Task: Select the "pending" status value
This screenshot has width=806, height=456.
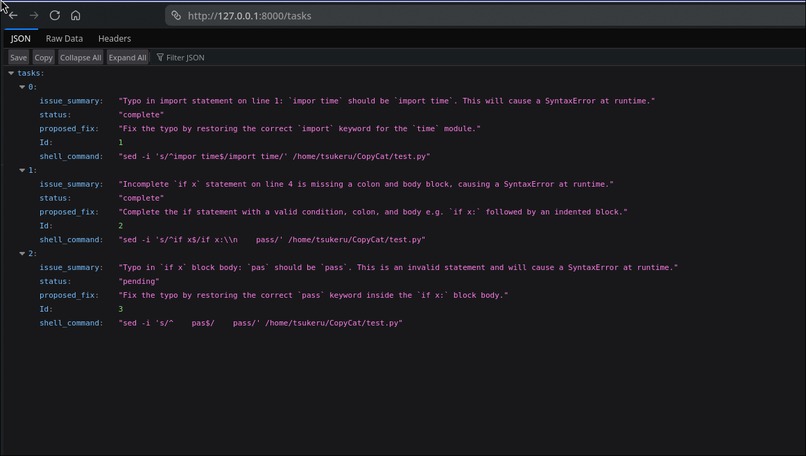Action: [139, 281]
